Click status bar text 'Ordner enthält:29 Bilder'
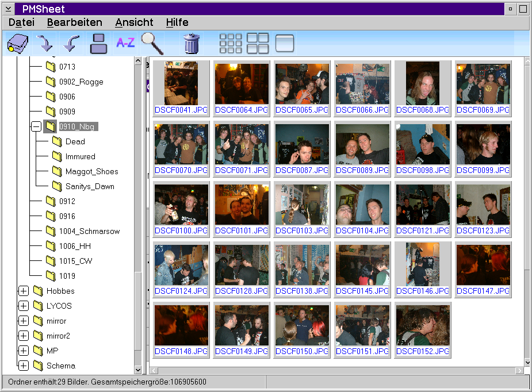Viewport: 532px width, 392px height. point(48,382)
